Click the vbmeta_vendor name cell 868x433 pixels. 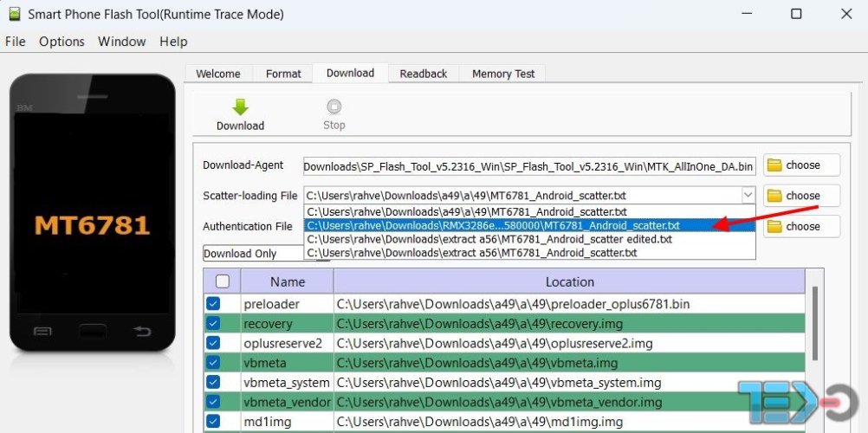click(x=288, y=402)
